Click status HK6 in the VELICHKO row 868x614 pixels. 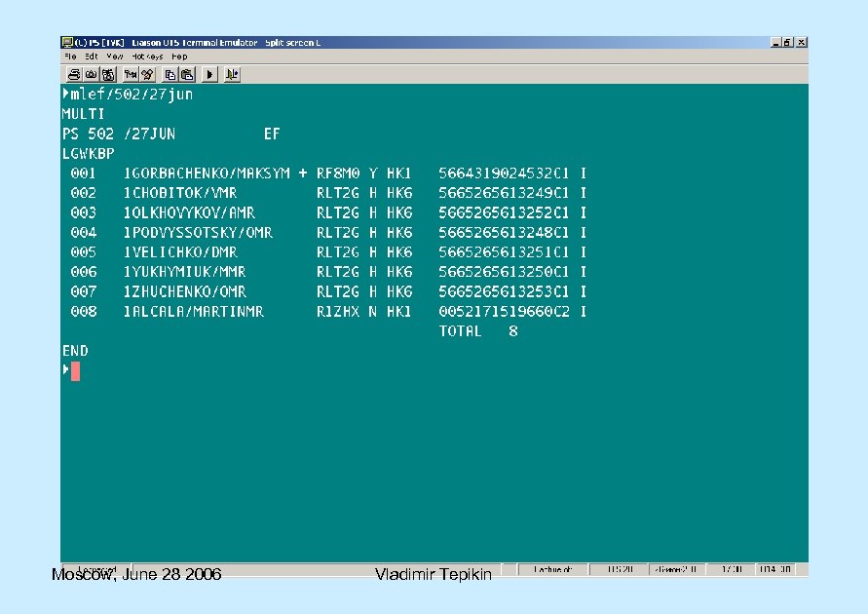(399, 252)
